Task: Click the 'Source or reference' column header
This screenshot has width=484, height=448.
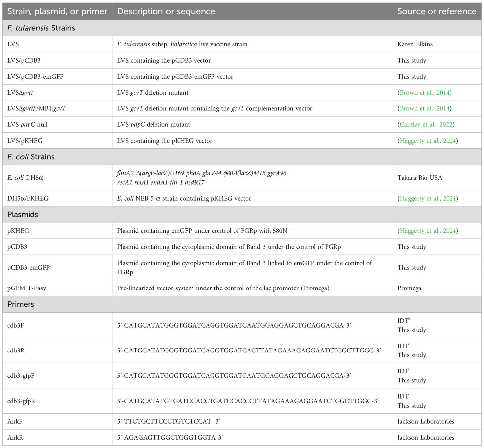Action: coord(437,11)
